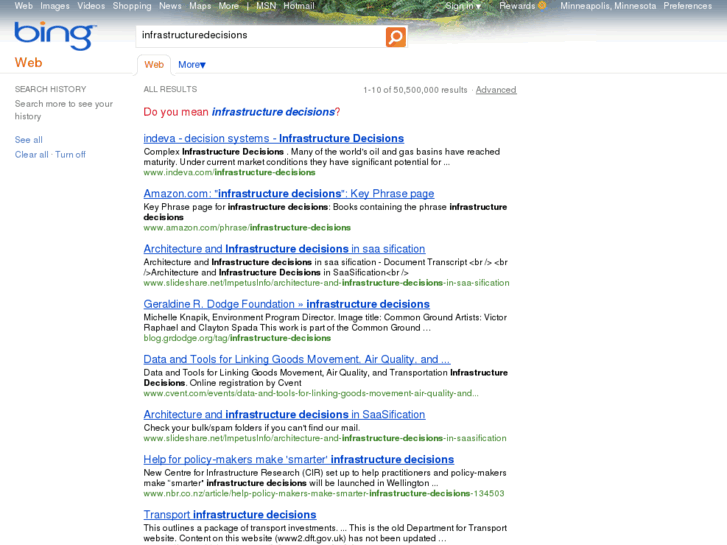This screenshot has height=545, width=727.
Task: Open Preferences
Action: (x=688, y=6)
